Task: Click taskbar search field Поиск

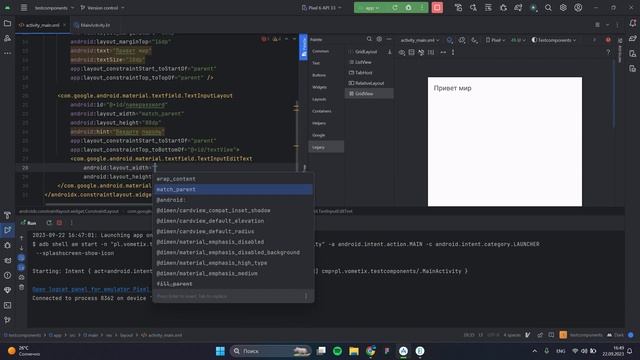Action: point(270,351)
